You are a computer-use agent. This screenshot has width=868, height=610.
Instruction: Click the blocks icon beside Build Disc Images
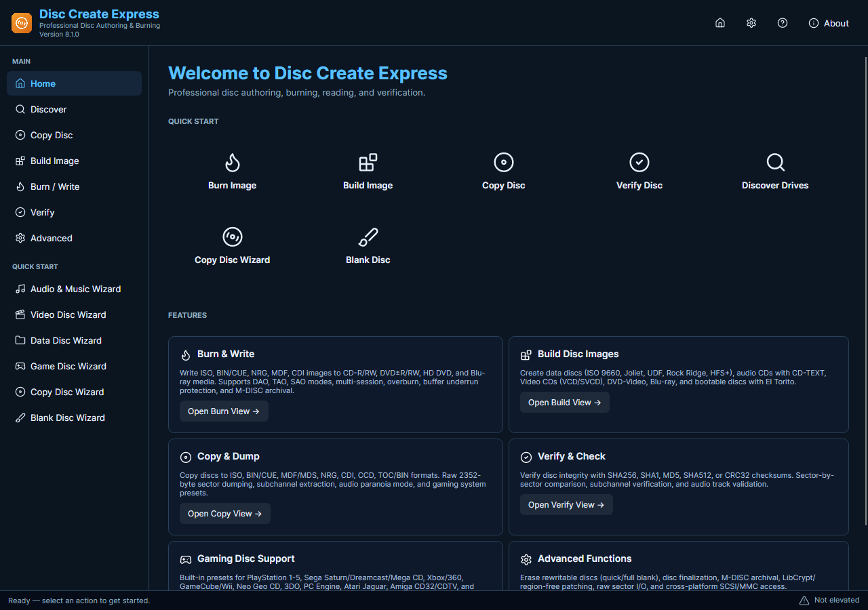[x=526, y=354]
